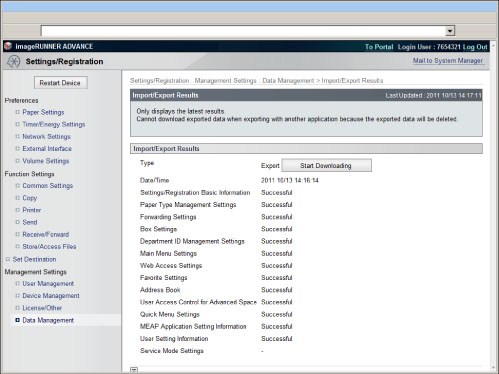
Task: Open User Management settings
Action: coord(48,284)
